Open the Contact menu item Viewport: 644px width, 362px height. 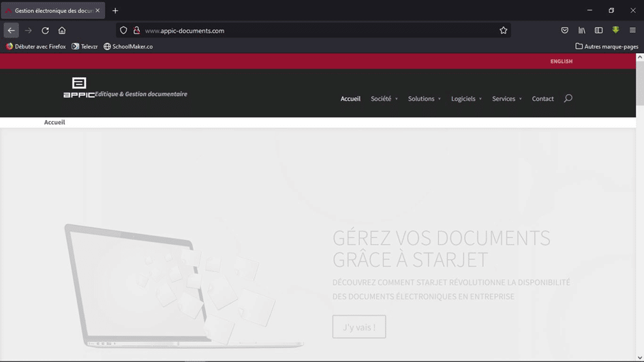pyautogui.click(x=542, y=99)
